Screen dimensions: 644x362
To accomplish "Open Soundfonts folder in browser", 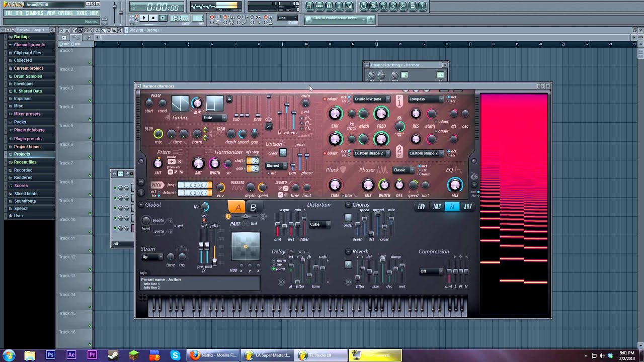I will tap(25, 201).
